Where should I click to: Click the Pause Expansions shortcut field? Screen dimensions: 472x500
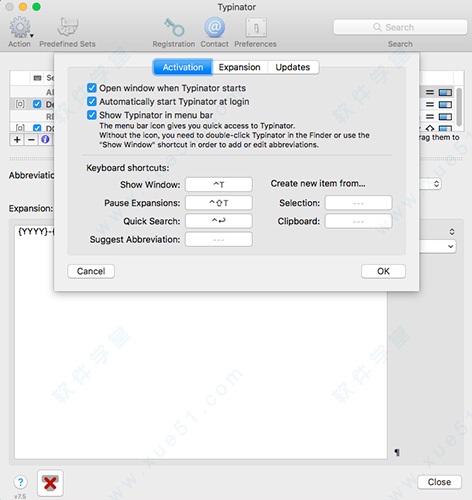tap(219, 203)
